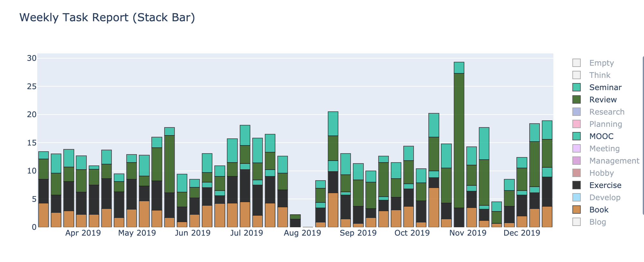Viewport: 644px width, 262px height.
Task: Hide the Exercise trace via legend
Action: (605, 185)
